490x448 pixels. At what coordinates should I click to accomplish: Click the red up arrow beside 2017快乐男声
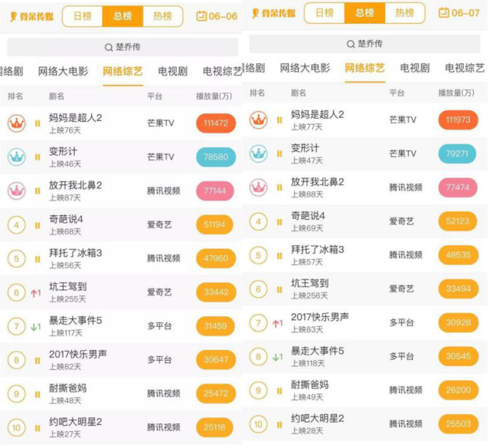click(277, 323)
